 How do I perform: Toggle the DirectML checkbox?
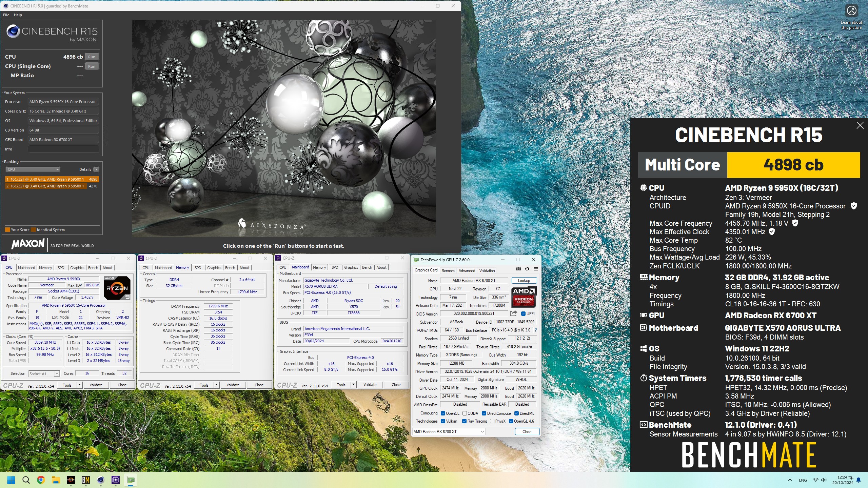click(x=516, y=413)
